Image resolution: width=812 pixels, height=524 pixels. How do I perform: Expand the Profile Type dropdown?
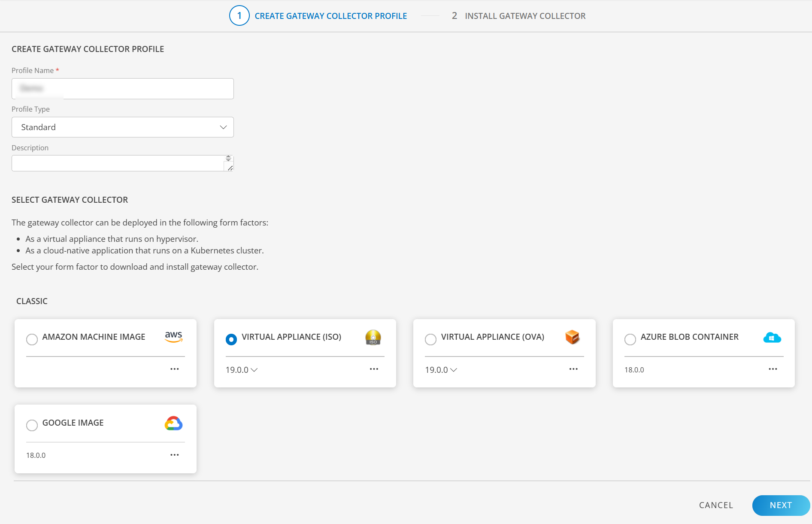tap(123, 127)
